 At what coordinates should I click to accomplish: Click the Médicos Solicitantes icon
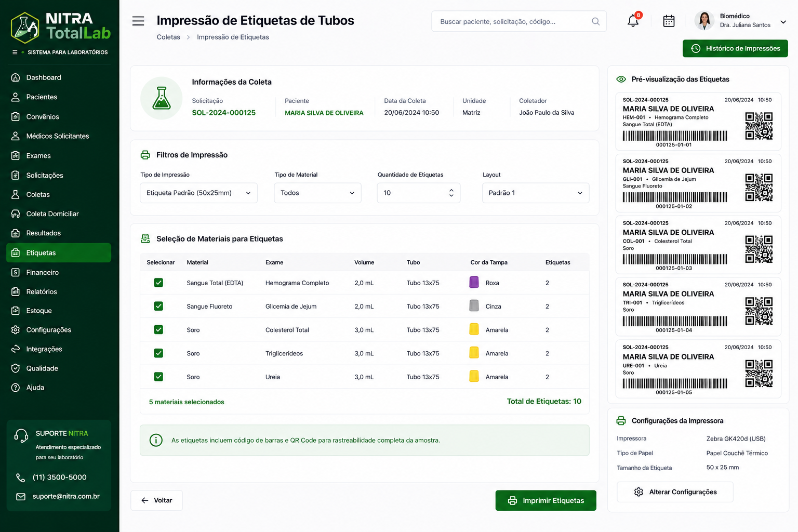[16, 136]
